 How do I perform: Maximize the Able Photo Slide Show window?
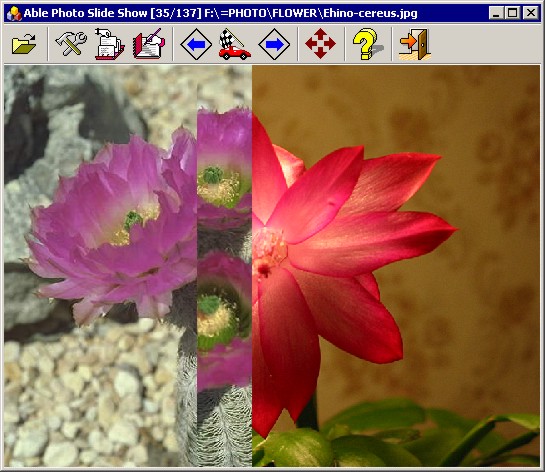pyautogui.click(x=512, y=13)
